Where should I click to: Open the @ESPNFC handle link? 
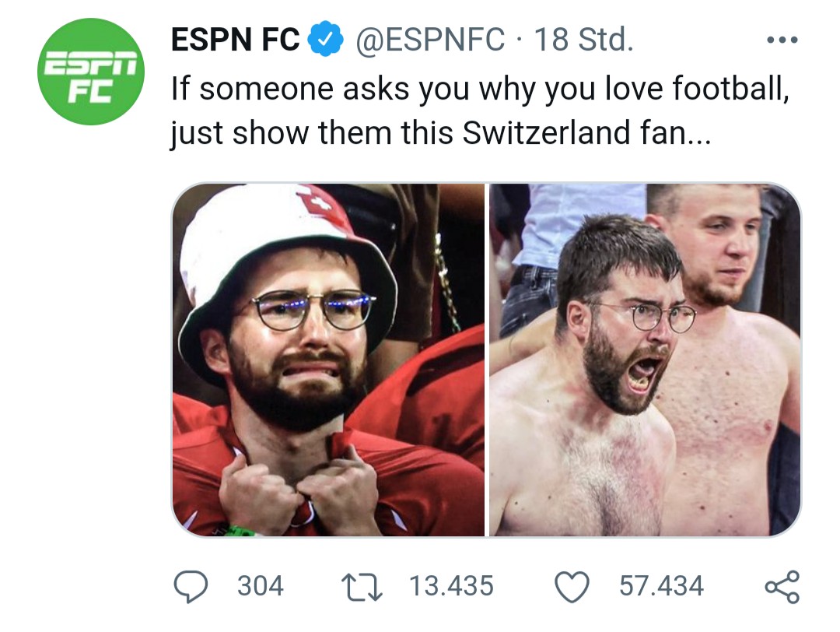pyautogui.click(x=430, y=40)
